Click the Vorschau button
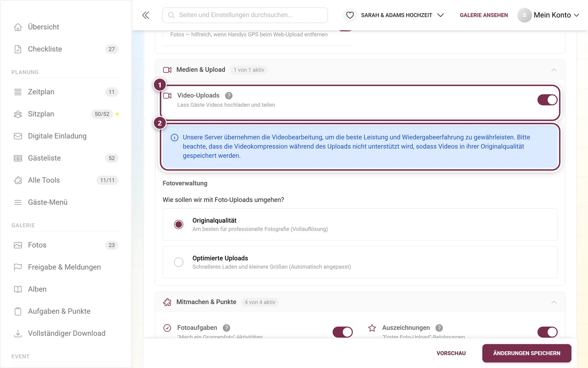The height and width of the screenshot is (368, 588). 451,353
